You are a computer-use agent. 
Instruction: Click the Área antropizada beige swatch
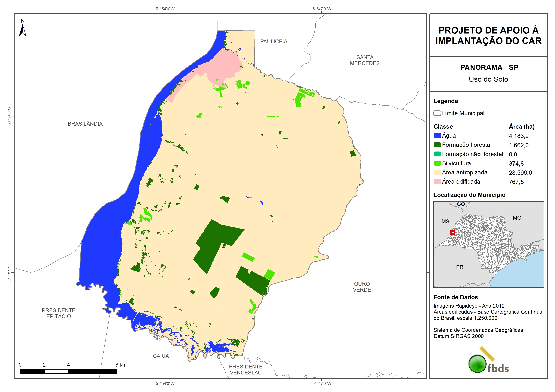437,172
